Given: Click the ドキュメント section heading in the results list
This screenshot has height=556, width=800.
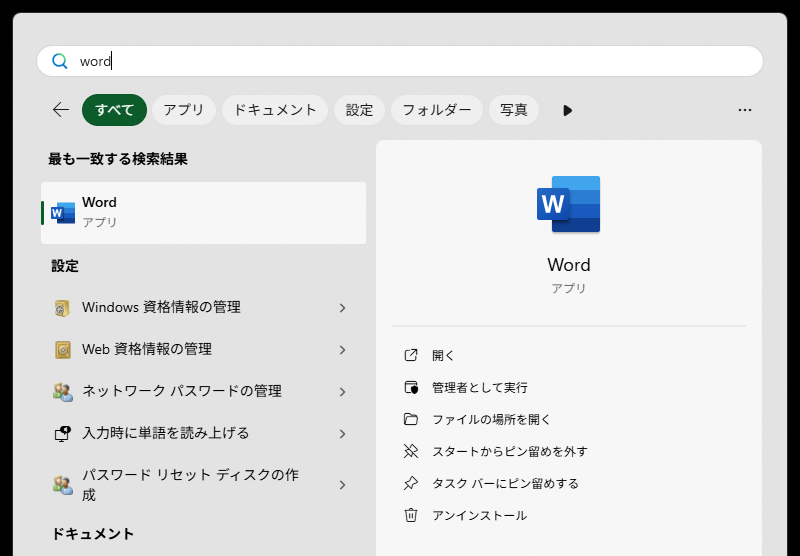Looking at the screenshot, I should point(93,534).
